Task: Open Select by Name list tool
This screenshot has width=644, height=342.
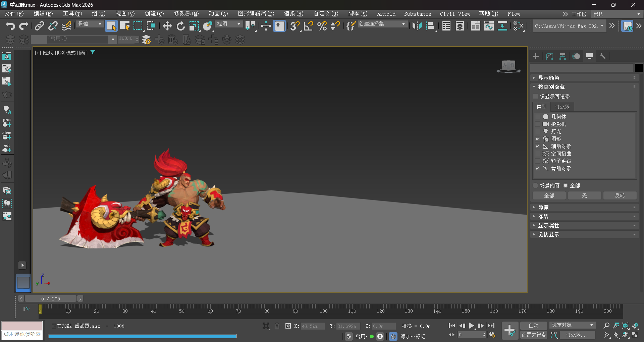Action: 125,26
